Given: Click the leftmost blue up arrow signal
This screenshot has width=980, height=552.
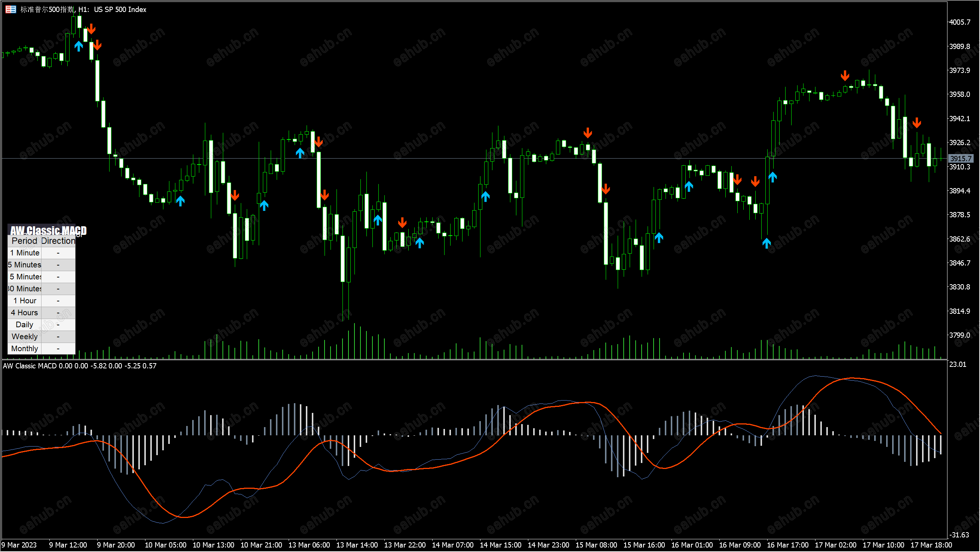Looking at the screenshot, I should 79,46.
